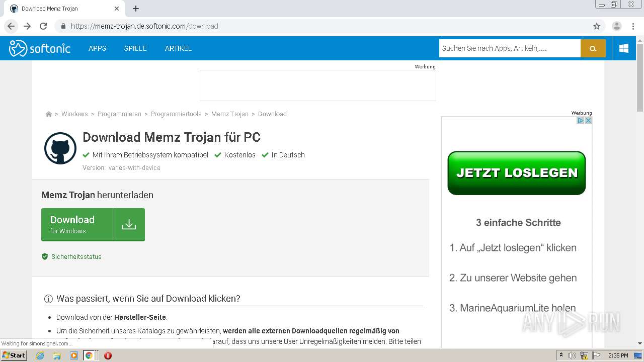
Task: Click 'MarineAquariumLite holen' ad step
Action: [513, 308]
